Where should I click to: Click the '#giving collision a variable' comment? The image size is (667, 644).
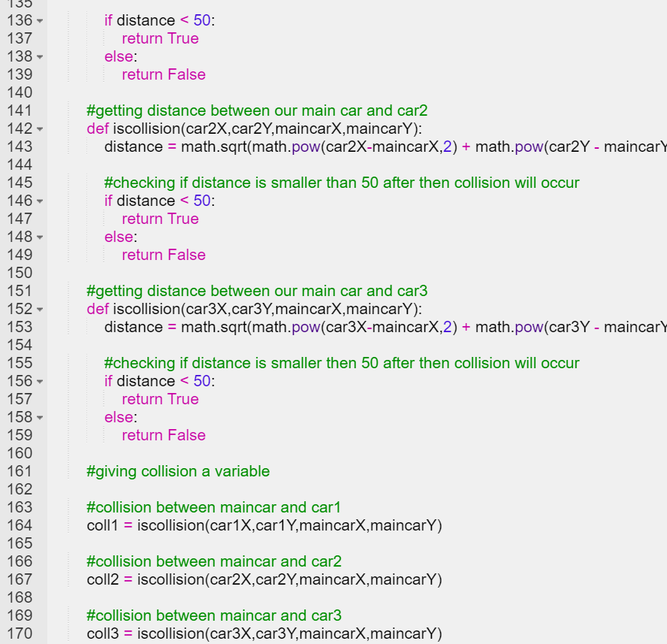178,471
